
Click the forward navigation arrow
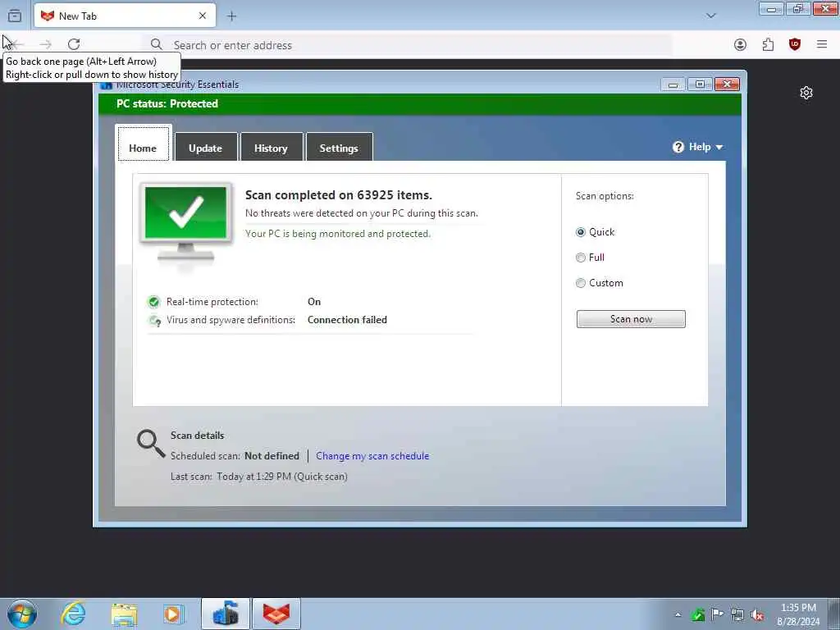pos(46,44)
